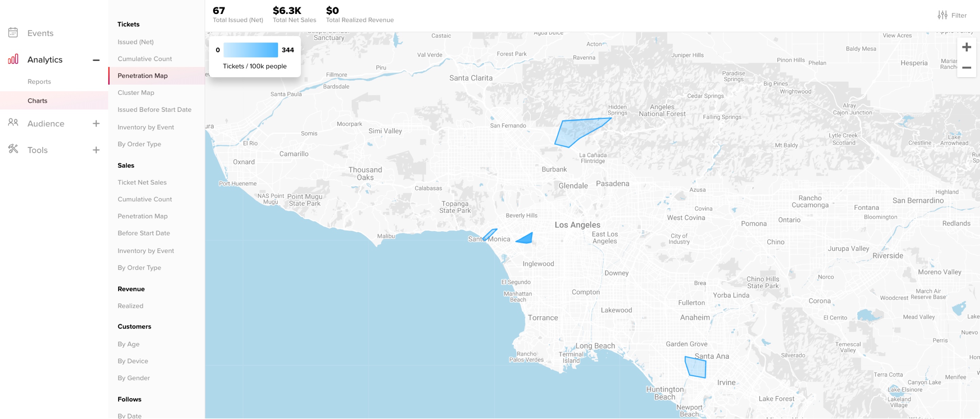Click the Santa Clarita map label
Viewport: 980px width, 419px height.
pos(471,78)
